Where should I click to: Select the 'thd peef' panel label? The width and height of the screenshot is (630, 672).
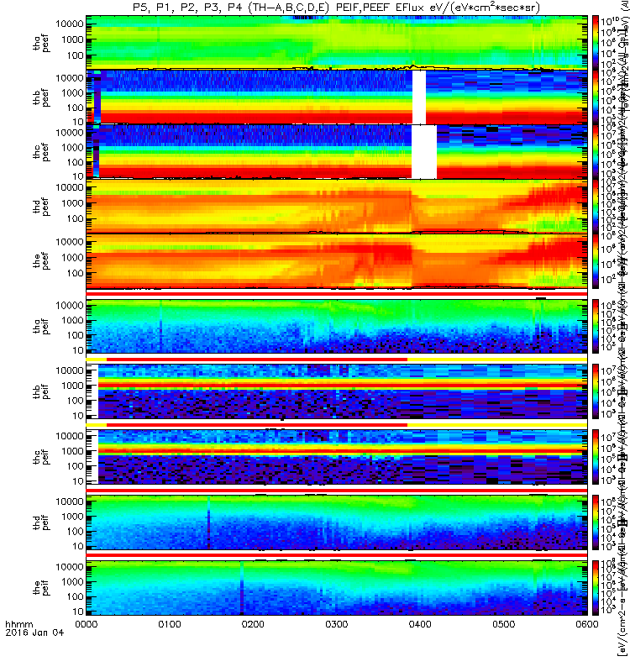pyautogui.click(x=41, y=207)
